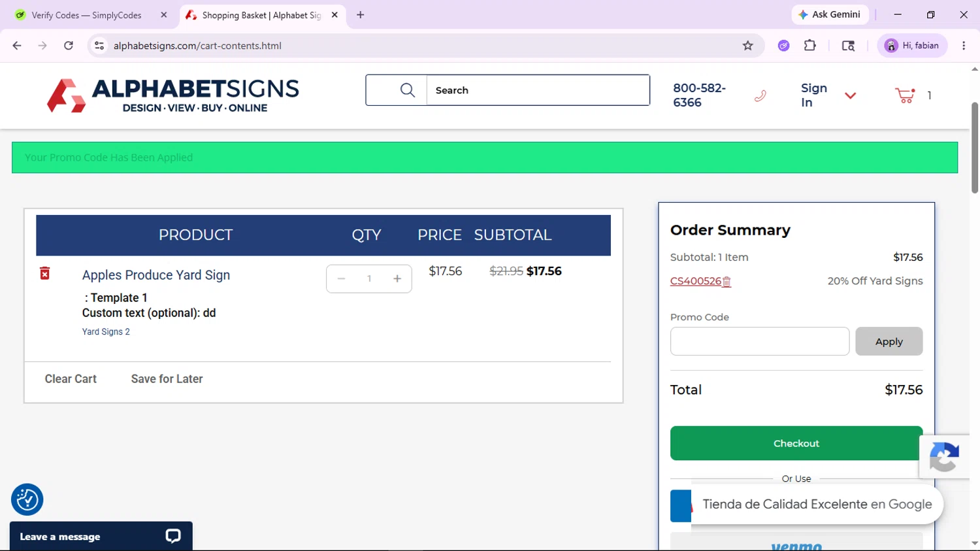The height and width of the screenshot is (551, 980).
Task: Click the Sign In link
Action: tap(814, 95)
